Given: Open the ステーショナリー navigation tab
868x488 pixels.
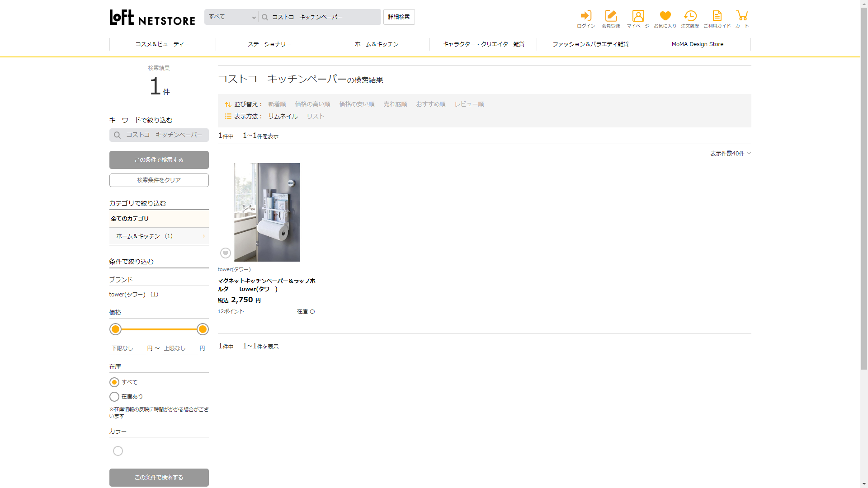Looking at the screenshot, I should [x=269, y=44].
